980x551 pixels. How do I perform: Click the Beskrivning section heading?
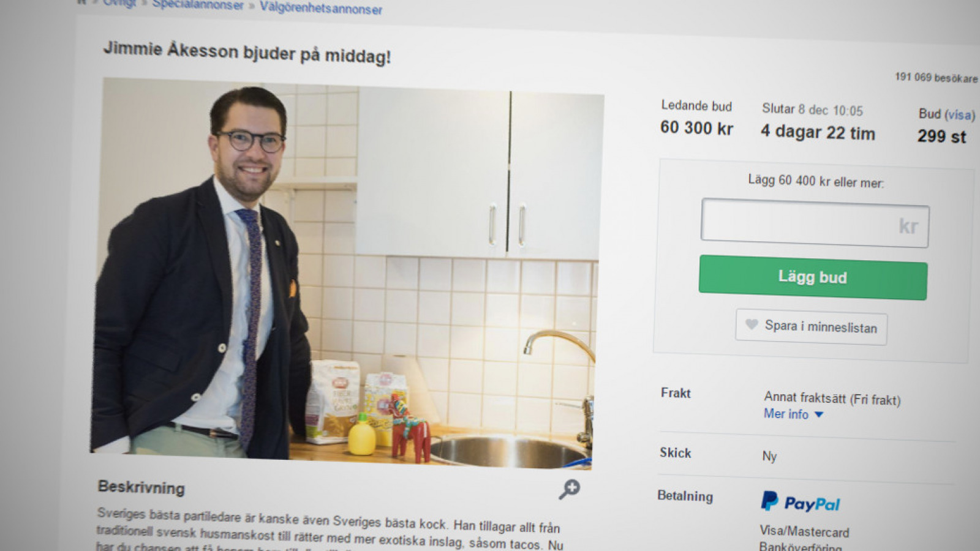point(141,487)
